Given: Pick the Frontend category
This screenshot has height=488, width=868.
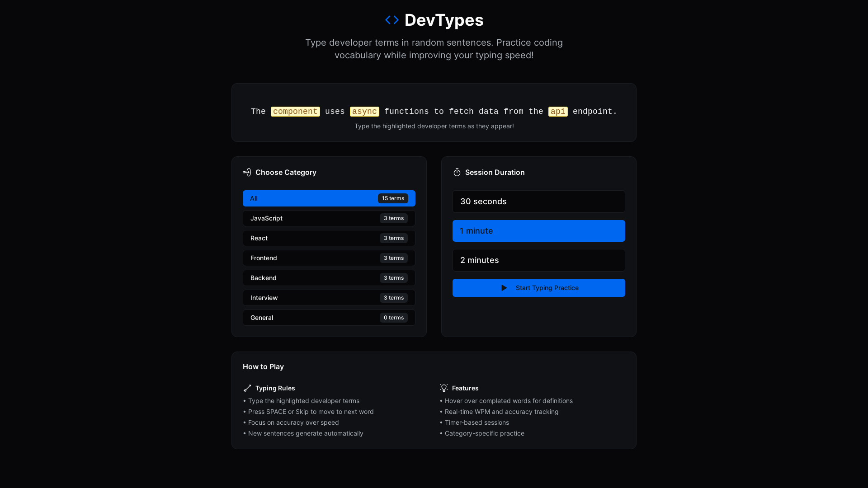Looking at the screenshot, I should (329, 258).
